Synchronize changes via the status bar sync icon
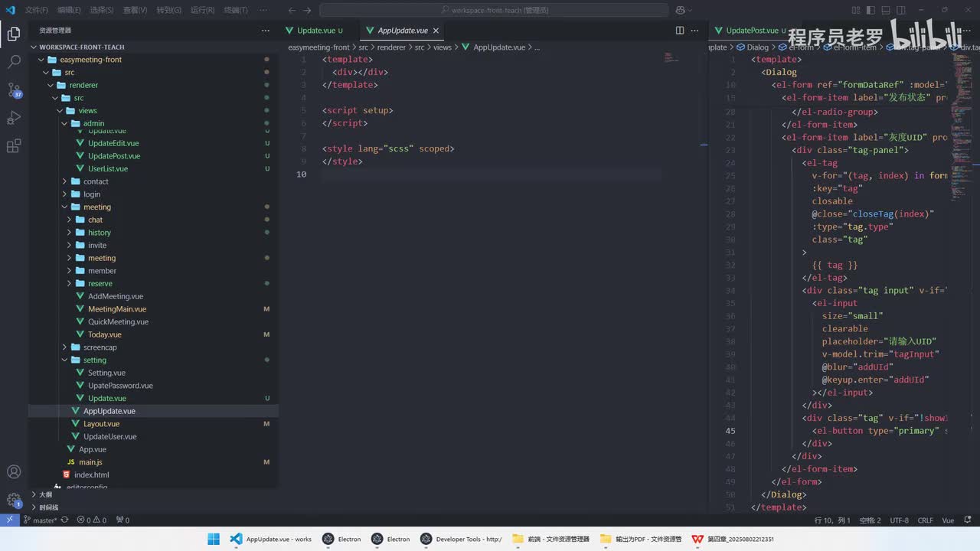Viewport: 980px width, 551px height. [64, 520]
